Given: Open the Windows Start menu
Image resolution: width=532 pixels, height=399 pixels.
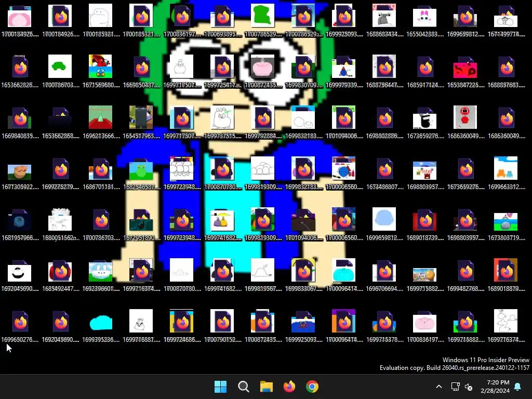Looking at the screenshot, I should tap(220, 387).
